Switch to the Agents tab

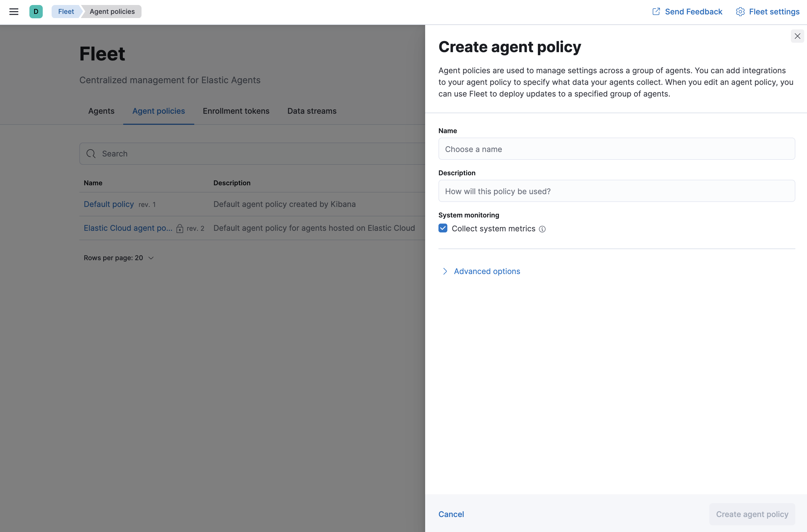pos(101,110)
